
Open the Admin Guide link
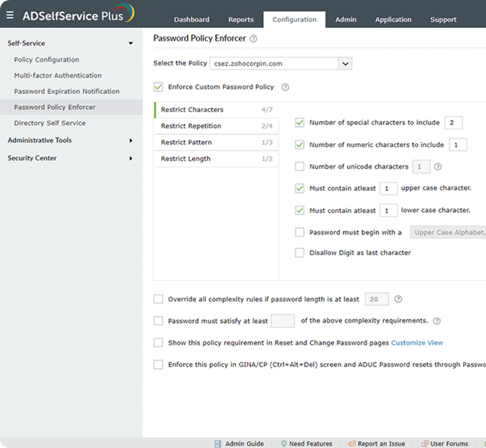pyautogui.click(x=244, y=444)
